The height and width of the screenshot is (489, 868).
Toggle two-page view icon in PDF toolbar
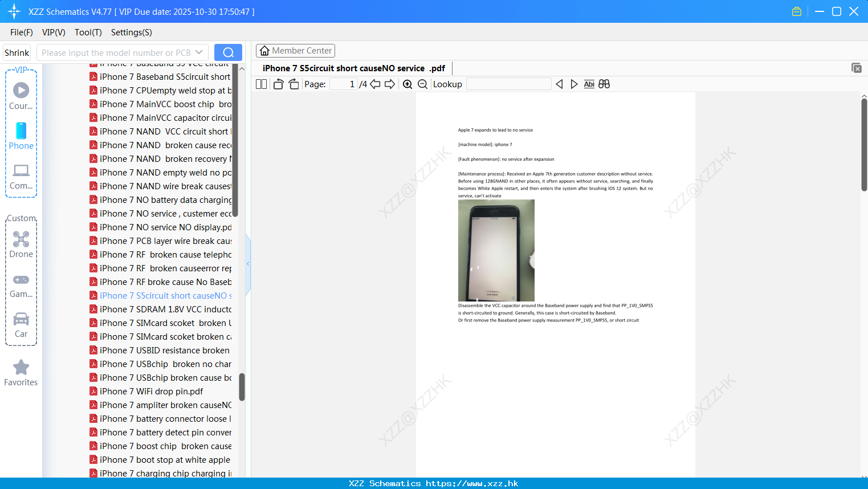(x=261, y=84)
